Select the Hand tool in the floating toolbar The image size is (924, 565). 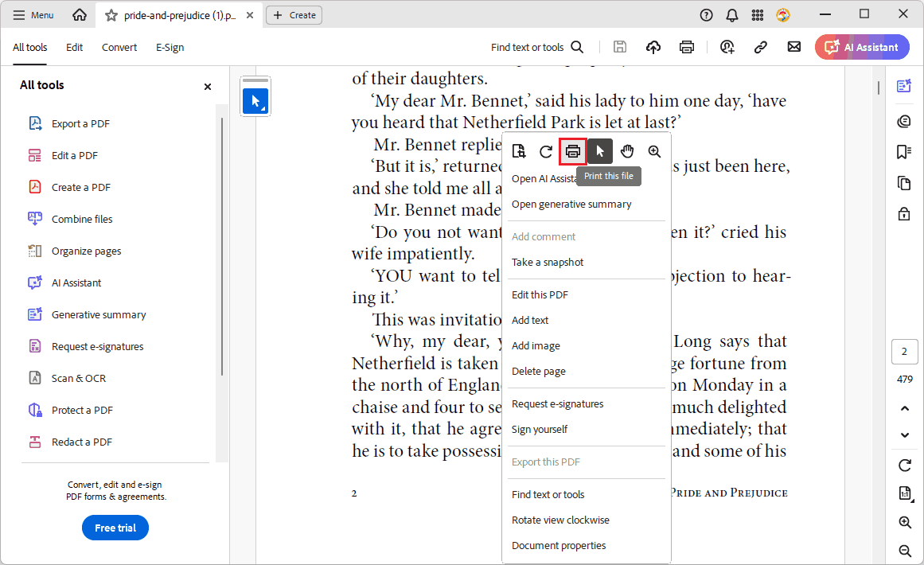coord(627,151)
